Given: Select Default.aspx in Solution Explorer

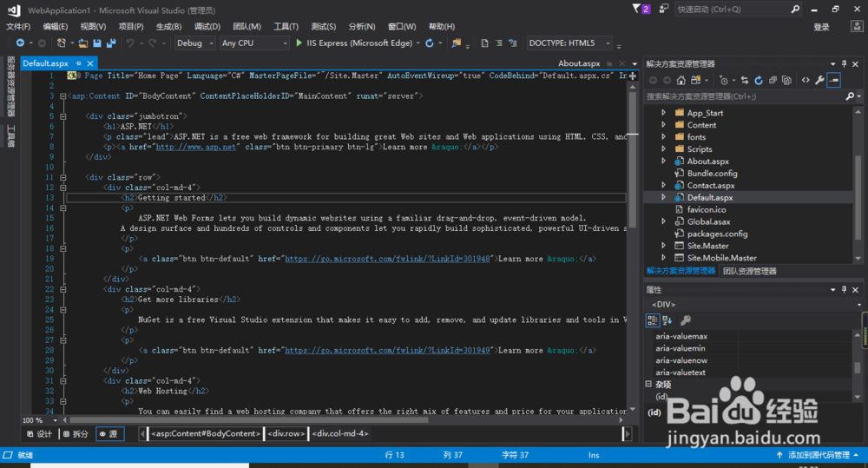Looking at the screenshot, I should point(710,197).
